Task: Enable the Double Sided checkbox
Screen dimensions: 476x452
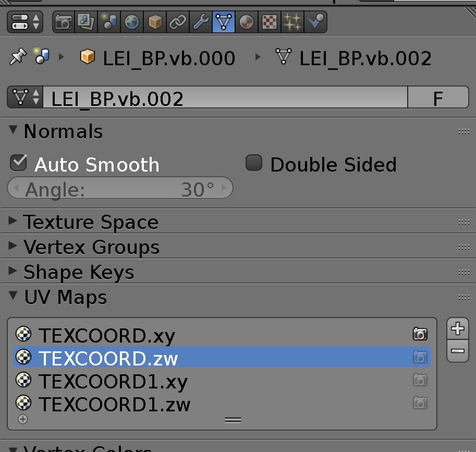Action: click(254, 163)
